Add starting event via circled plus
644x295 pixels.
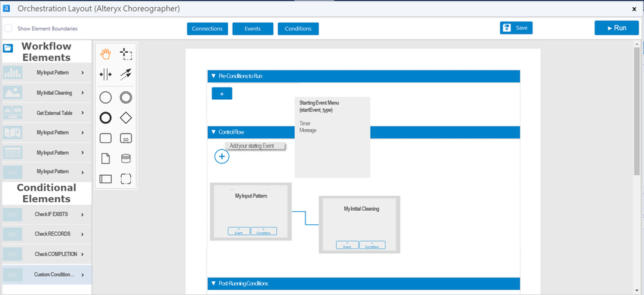click(x=222, y=157)
